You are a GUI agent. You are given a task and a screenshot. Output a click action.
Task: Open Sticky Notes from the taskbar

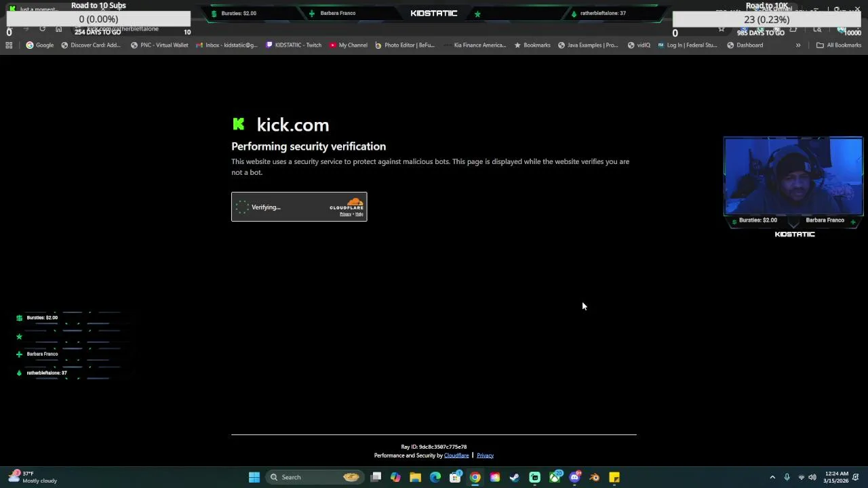[x=614, y=477]
